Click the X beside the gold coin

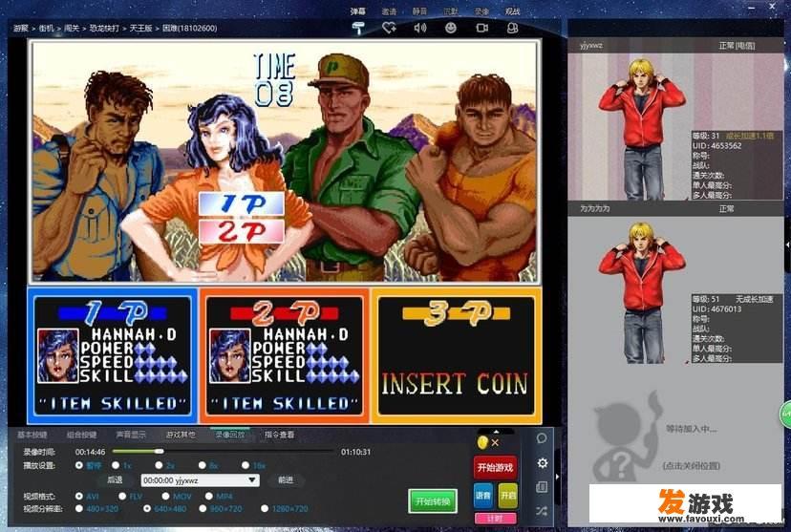click(x=495, y=443)
